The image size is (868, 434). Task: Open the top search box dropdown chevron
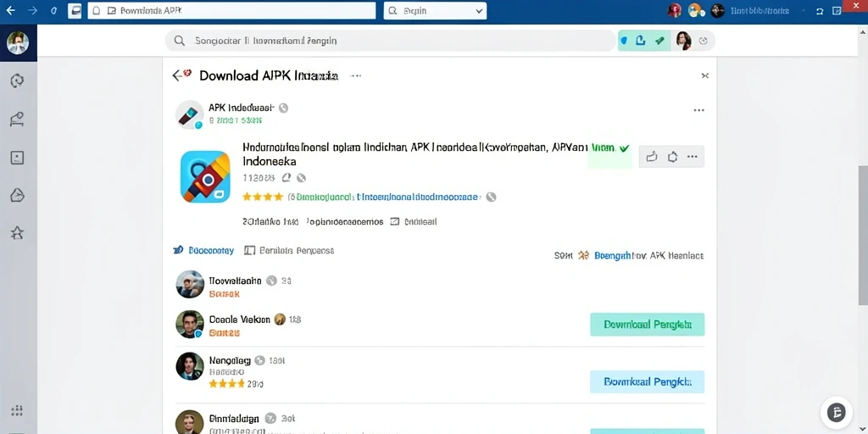[x=479, y=11]
